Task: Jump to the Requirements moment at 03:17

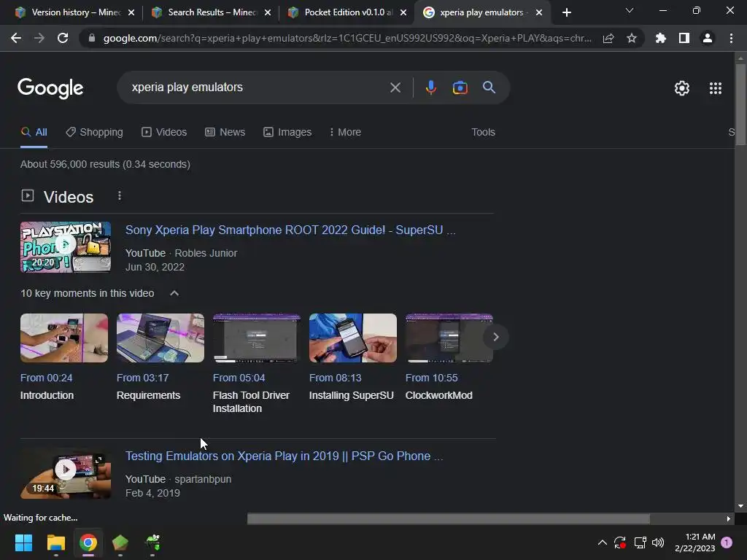Action: tap(148, 386)
